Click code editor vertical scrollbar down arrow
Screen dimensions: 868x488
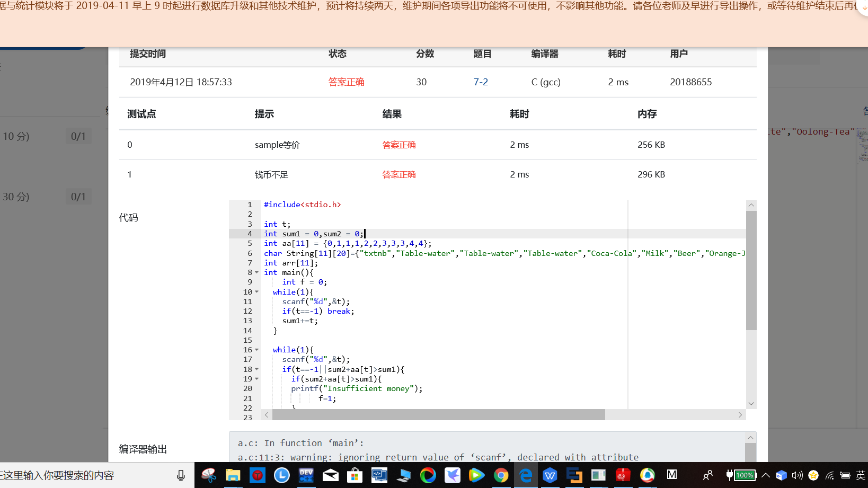(x=751, y=404)
